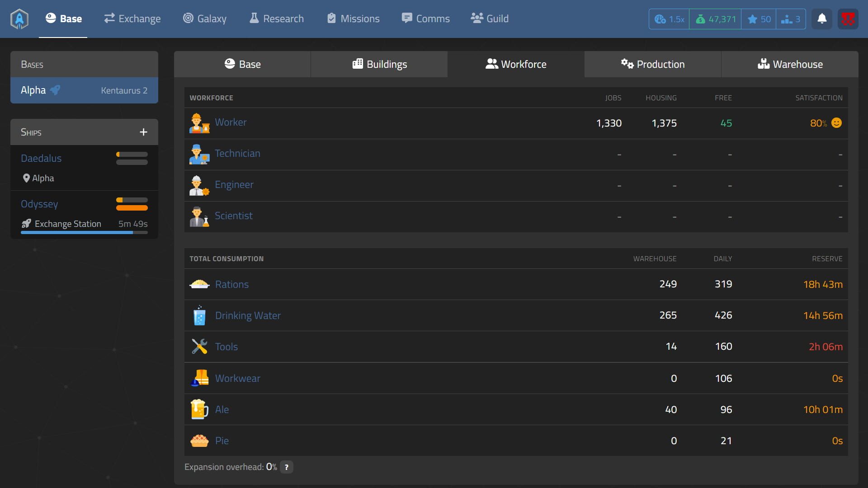The image size is (868, 488).
Task: Add a new ship with plus icon
Action: click(143, 132)
